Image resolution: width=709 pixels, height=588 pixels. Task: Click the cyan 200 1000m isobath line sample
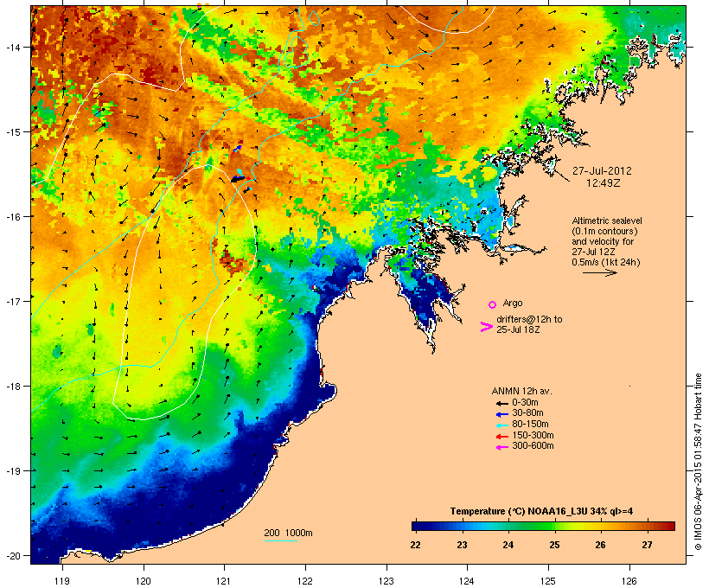click(x=280, y=540)
